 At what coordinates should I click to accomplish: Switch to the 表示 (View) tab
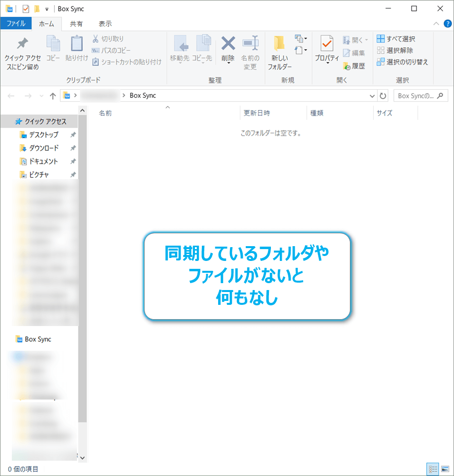tap(105, 24)
